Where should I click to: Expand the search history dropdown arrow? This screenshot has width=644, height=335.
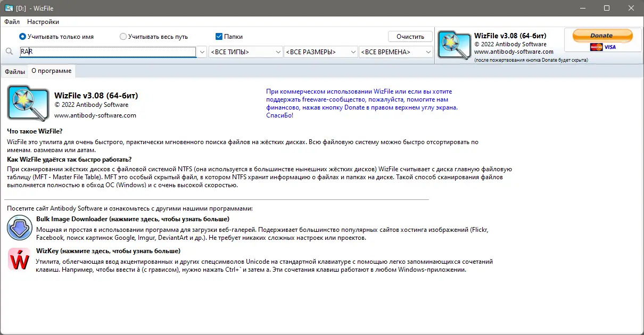pos(202,52)
